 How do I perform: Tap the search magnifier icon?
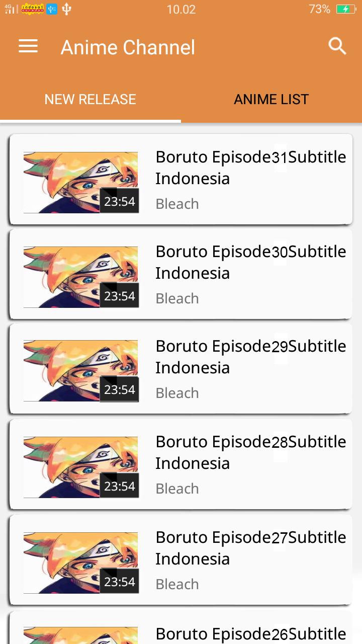pos(337,46)
